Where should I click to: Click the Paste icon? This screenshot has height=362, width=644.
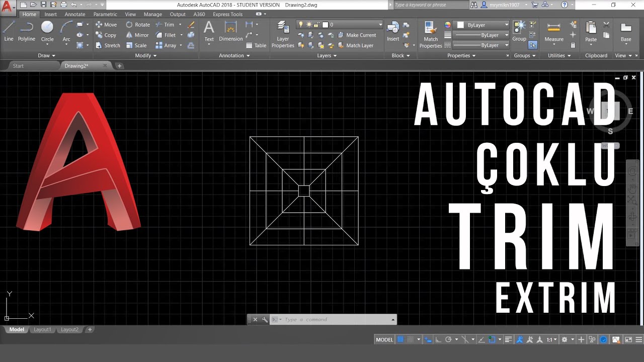(x=591, y=31)
